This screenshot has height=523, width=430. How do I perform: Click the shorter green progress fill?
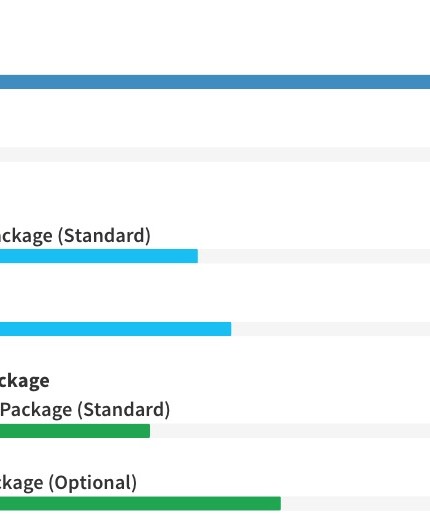tap(75, 431)
